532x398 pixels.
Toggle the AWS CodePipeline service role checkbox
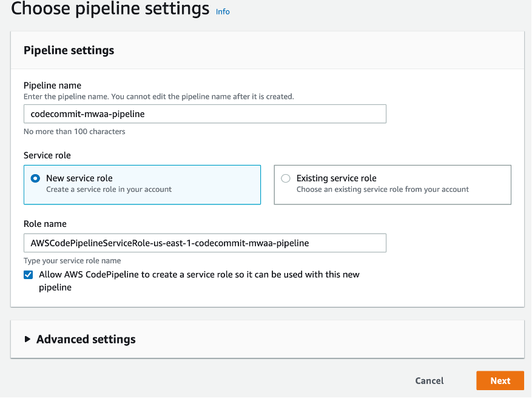coord(28,275)
